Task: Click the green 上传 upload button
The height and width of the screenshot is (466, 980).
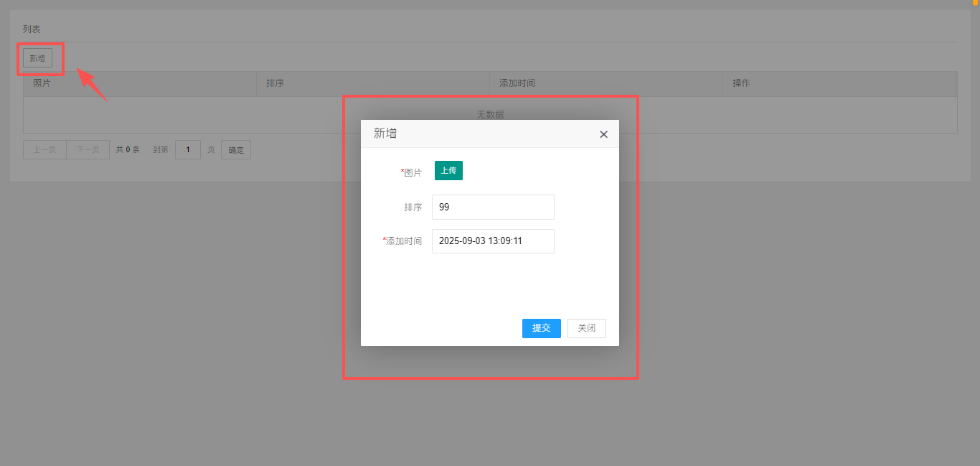Action: click(448, 171)
